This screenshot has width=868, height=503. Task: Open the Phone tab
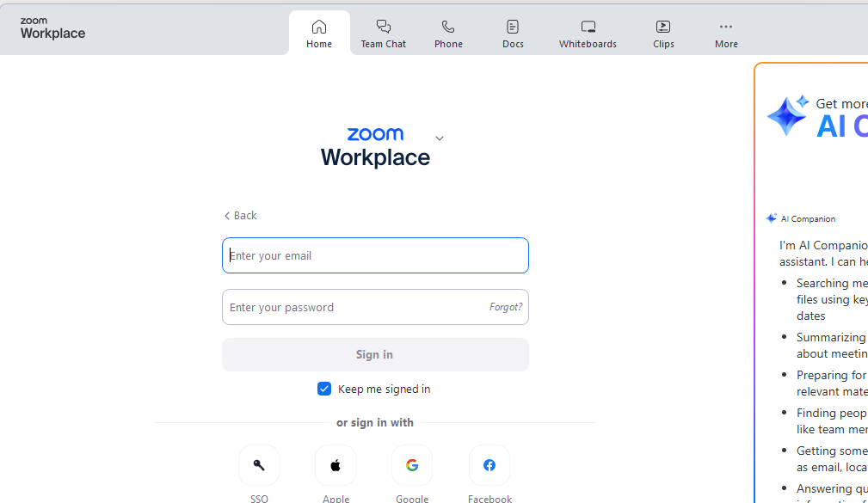pos(448,34)
